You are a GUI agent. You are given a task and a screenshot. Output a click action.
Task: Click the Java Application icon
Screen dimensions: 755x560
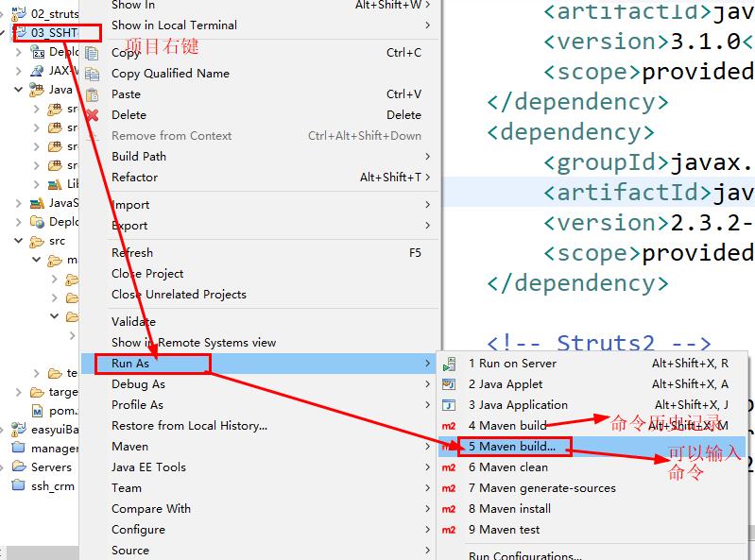click(449, 405)
